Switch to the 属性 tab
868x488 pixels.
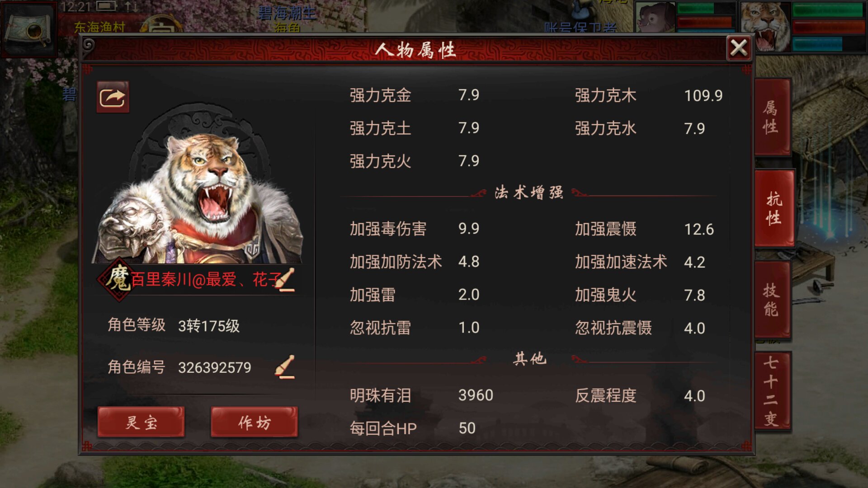click(x=773, y=117)
